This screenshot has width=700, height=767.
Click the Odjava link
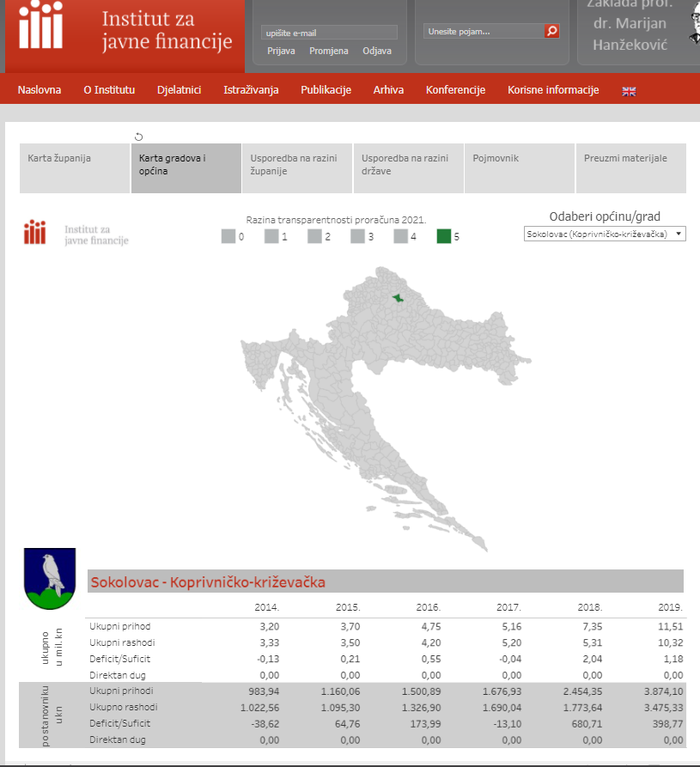tap(376, 51)
